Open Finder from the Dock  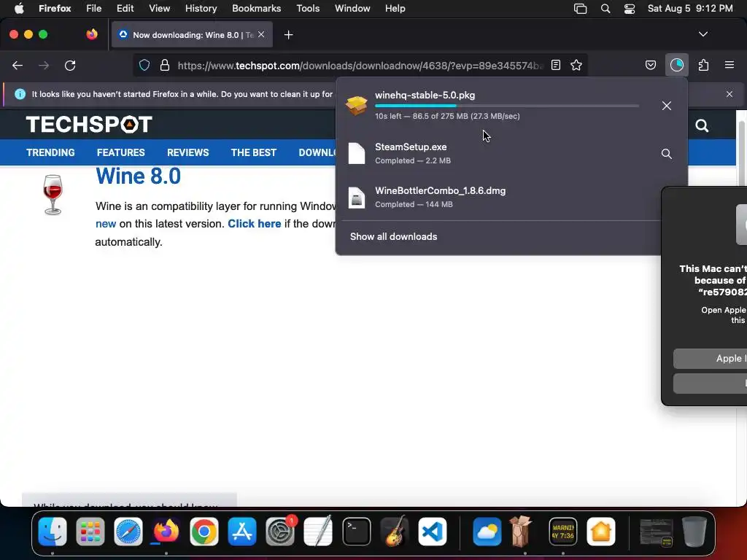coord(53,531)
